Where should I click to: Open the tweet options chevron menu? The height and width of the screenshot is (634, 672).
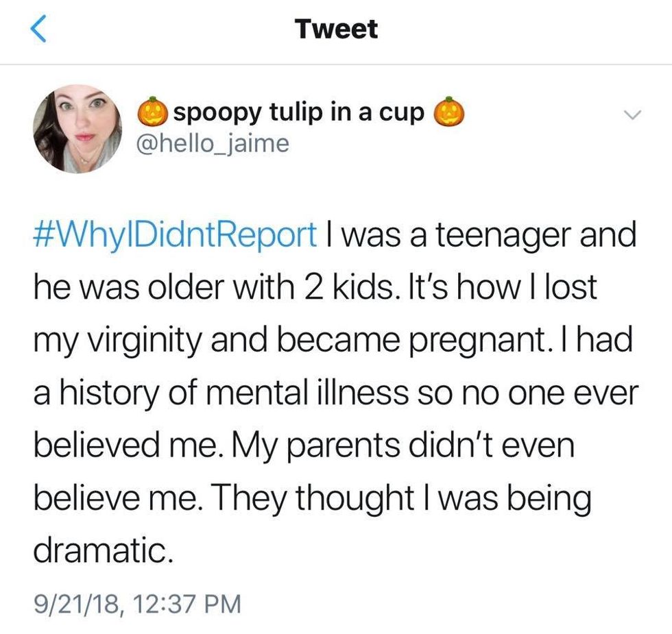[634, 114]
